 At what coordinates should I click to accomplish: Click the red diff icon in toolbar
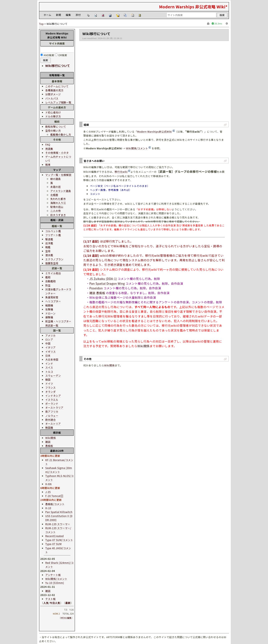click(x=103, y=15)
